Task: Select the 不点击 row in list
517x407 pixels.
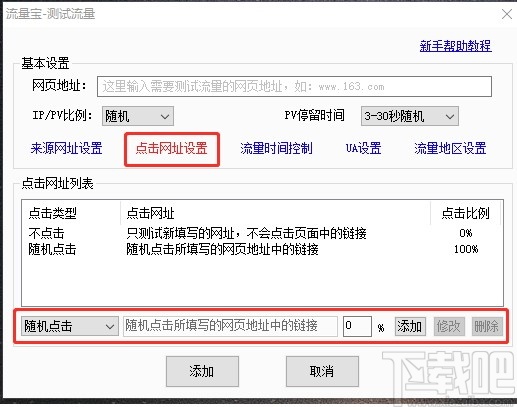Action: pos(262,233)
